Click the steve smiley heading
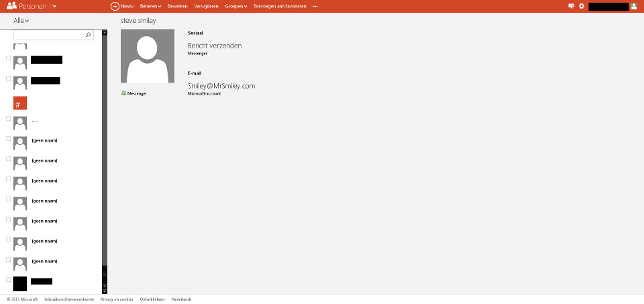The image size is (644, 304). click(138, 21)
